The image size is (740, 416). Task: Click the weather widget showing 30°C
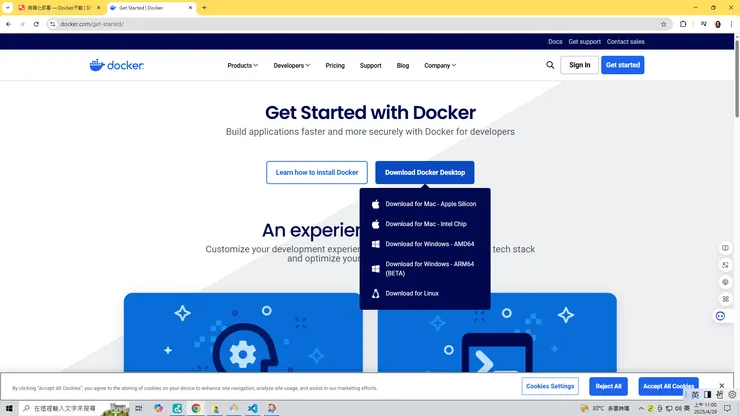(605, 408)
